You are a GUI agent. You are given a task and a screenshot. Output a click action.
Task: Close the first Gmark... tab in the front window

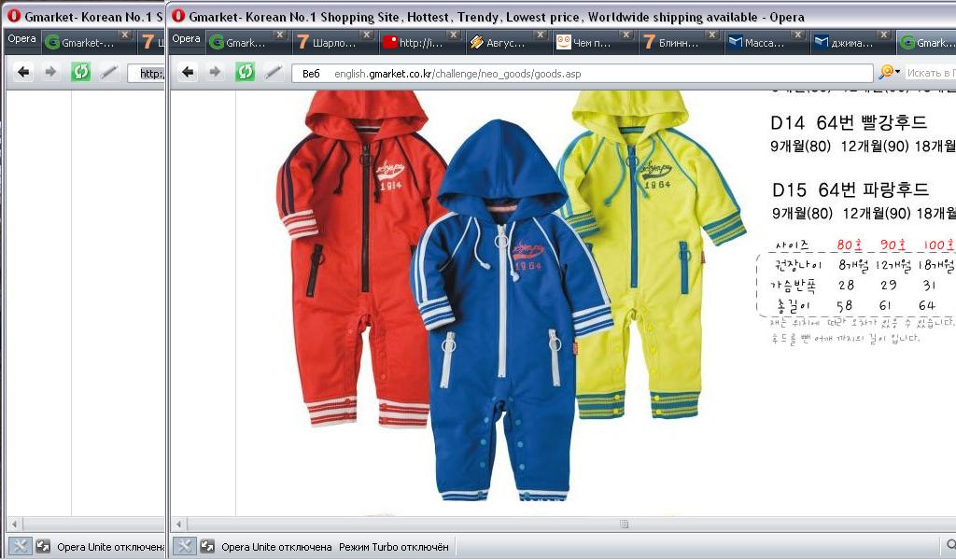(x=280, y=35)
